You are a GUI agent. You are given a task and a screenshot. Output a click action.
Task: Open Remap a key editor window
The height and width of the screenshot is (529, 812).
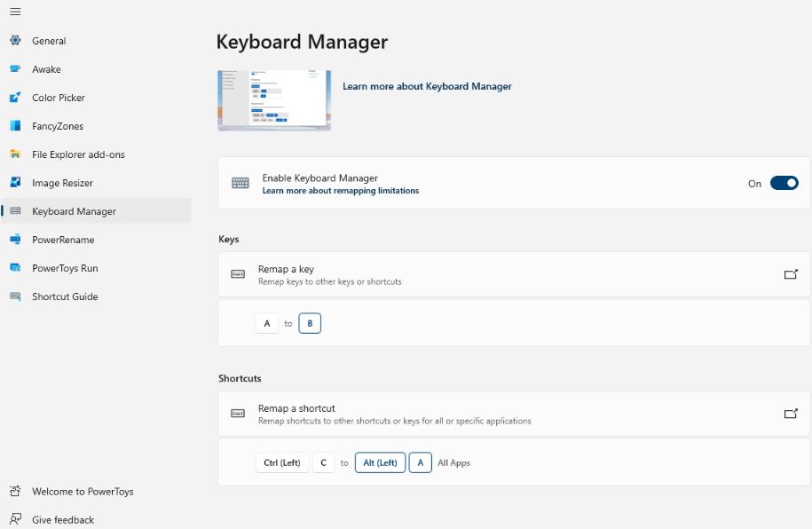pos(790,274)
